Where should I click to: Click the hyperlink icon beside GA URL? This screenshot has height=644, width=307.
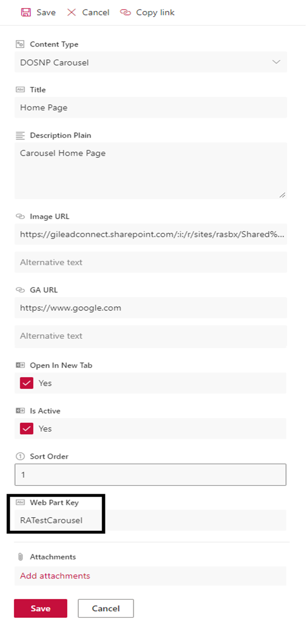tap(20, 290)
